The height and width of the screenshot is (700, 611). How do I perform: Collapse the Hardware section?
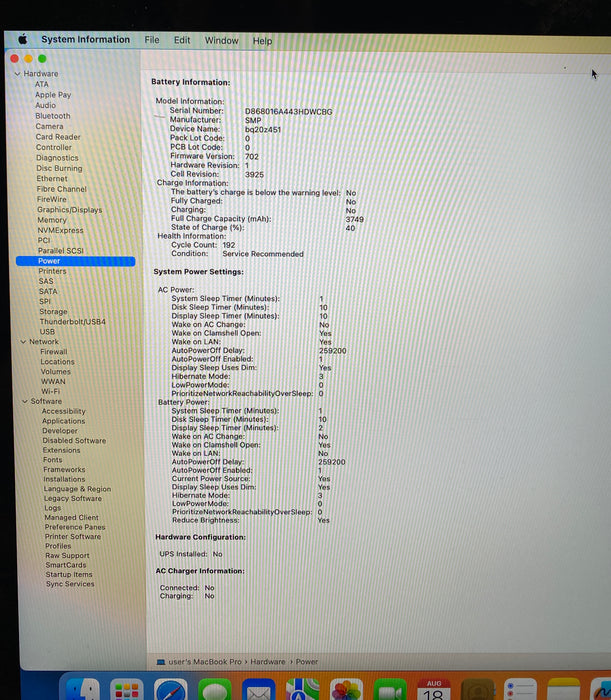click(x=17, y=74)
